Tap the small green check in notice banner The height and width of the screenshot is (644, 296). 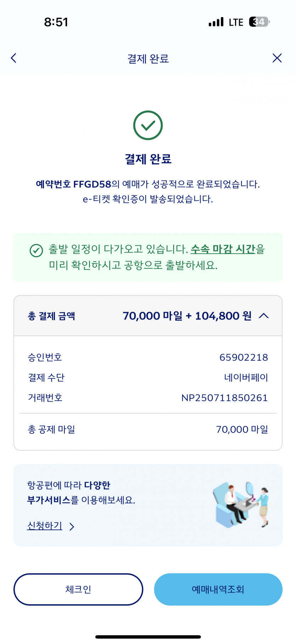[36, 250]
